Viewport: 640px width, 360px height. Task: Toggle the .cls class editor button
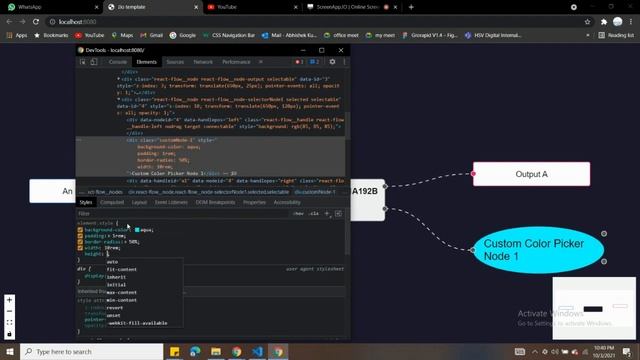[314, 213]
